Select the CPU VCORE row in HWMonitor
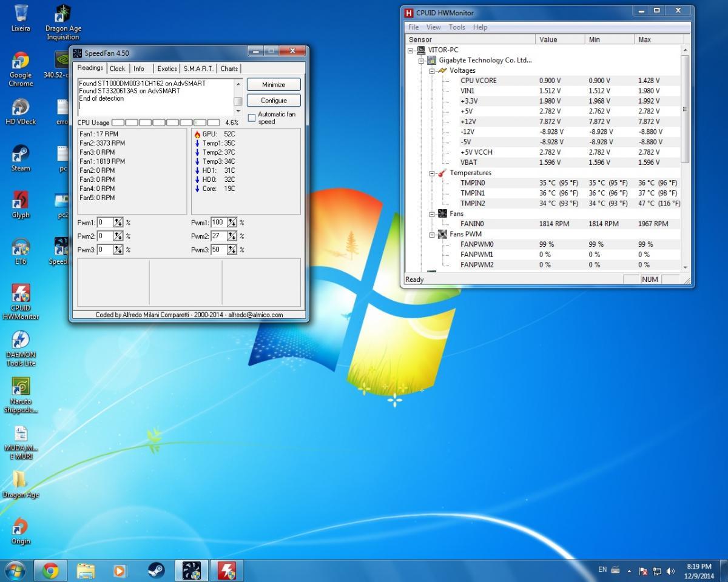728x582 pixels. pyautogui.click(x=544, y=81)
